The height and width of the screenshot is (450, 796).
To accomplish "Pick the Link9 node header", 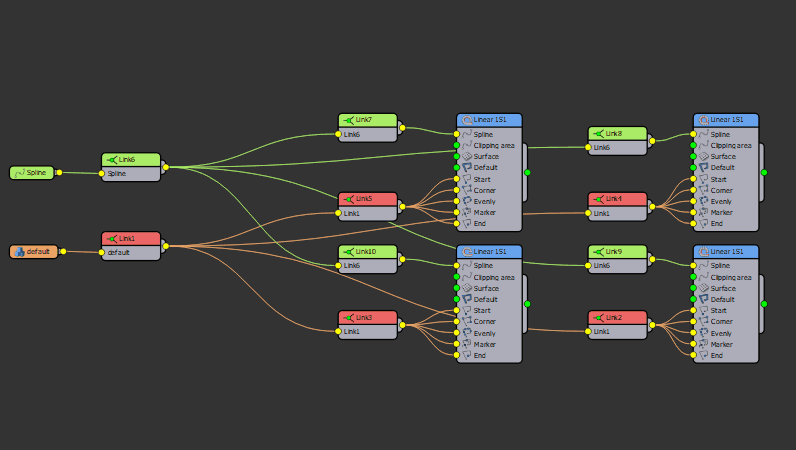I will 617,251.
